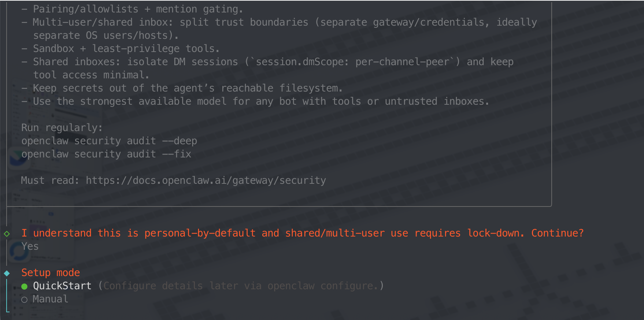Image resolution: width=644 pixels, height=320 pixels.
Task: Click the red 'I understand' confirmation prompt
Action: (x=302, y=233)
